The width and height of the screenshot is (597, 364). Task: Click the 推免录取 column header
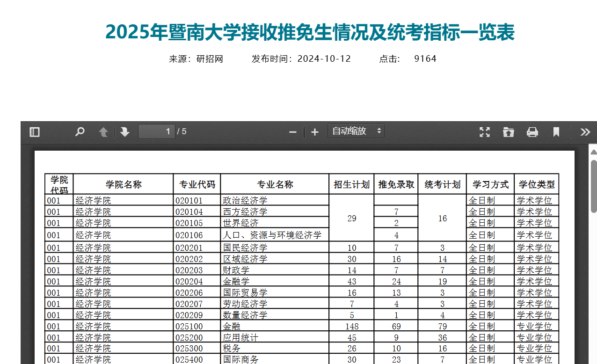coord(396,184)
